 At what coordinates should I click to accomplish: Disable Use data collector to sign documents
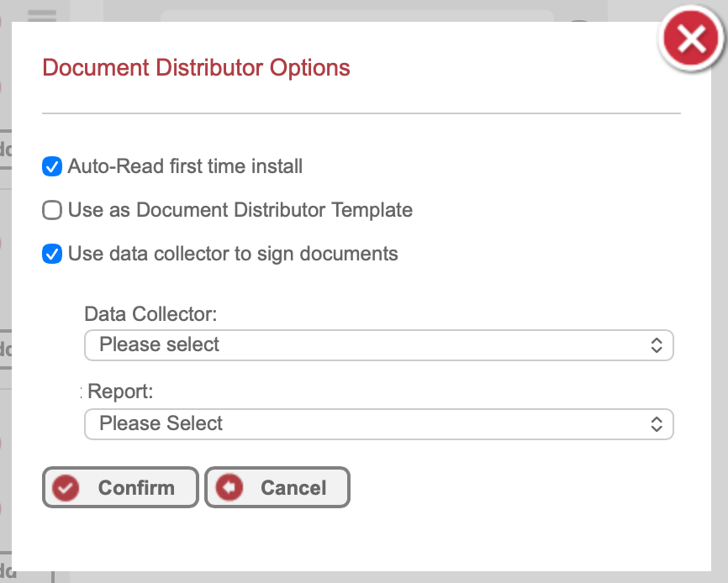(x=52, y=254)
